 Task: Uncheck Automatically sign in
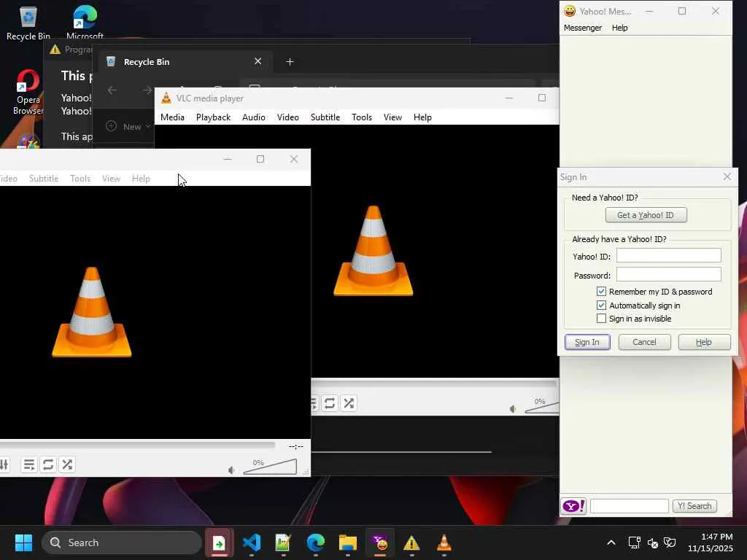point(601,306)
